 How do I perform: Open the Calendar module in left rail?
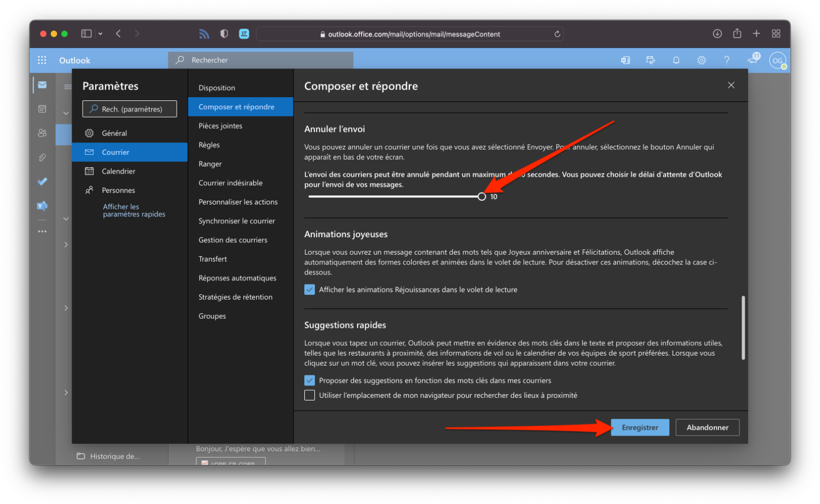(x=42, y=109)
